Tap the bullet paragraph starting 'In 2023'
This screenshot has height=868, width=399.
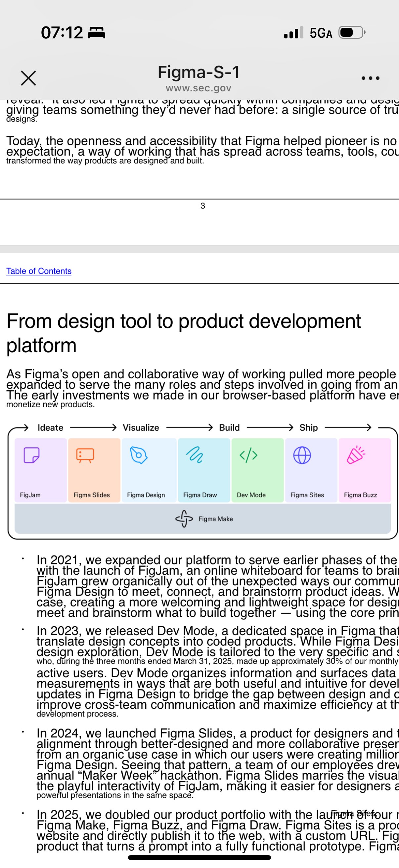tap(217, 672)
